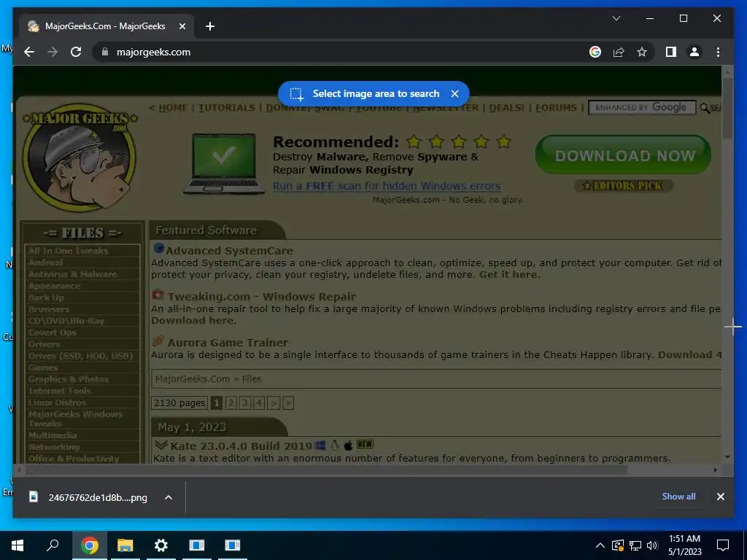
Task: Open the browser side panel icon
Action: [x=671, y=52]
